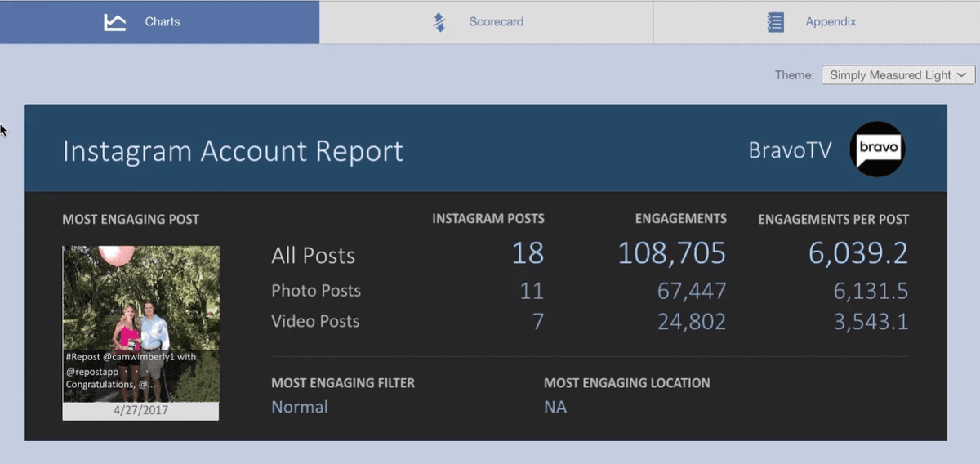Click the 67,447 photo engagements value
The height and width of the screenshot is (464, 980).
click(x=692, y=292)
